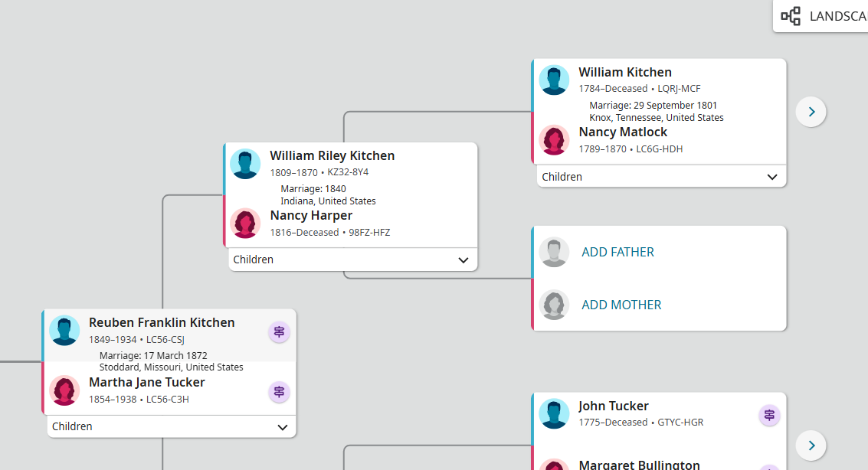Expand Children under William Kitchen and Nancy Matlock
Viewport: 868px width, 470px height.
tap(772, 177)
